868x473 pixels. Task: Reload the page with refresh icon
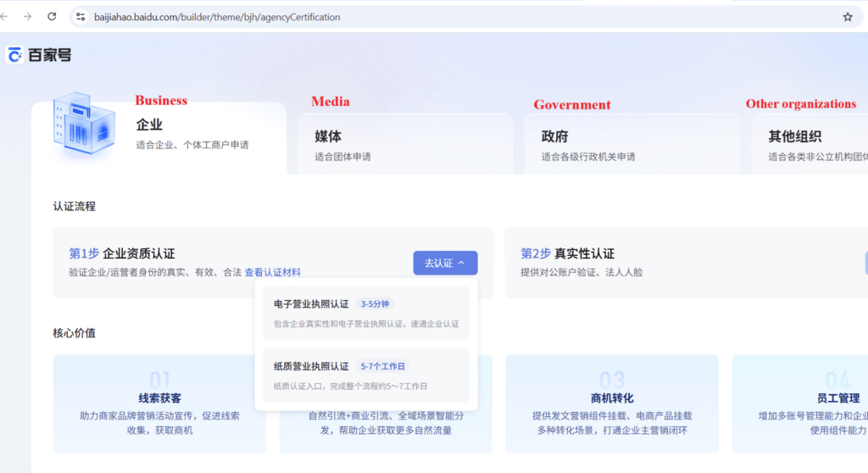[52, 17]
